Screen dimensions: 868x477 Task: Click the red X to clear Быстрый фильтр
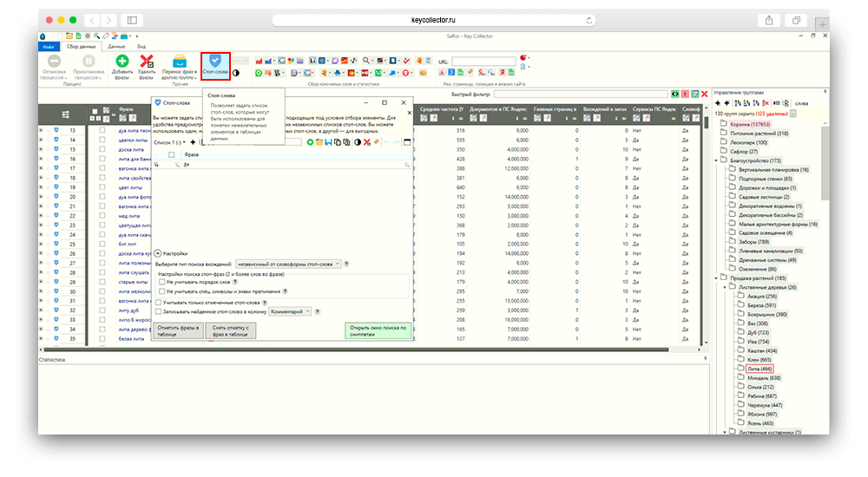tap(704, 94)
